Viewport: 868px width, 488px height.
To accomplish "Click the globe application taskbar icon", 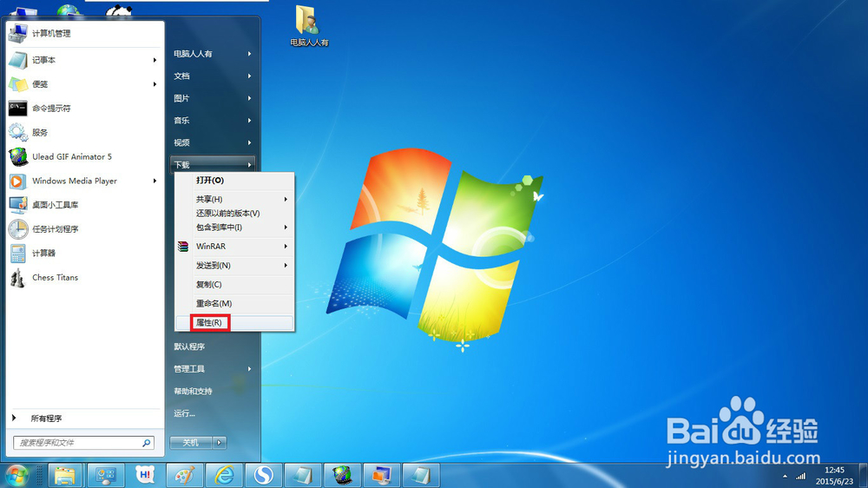I will pyautogui.click(x=342, y=476).
